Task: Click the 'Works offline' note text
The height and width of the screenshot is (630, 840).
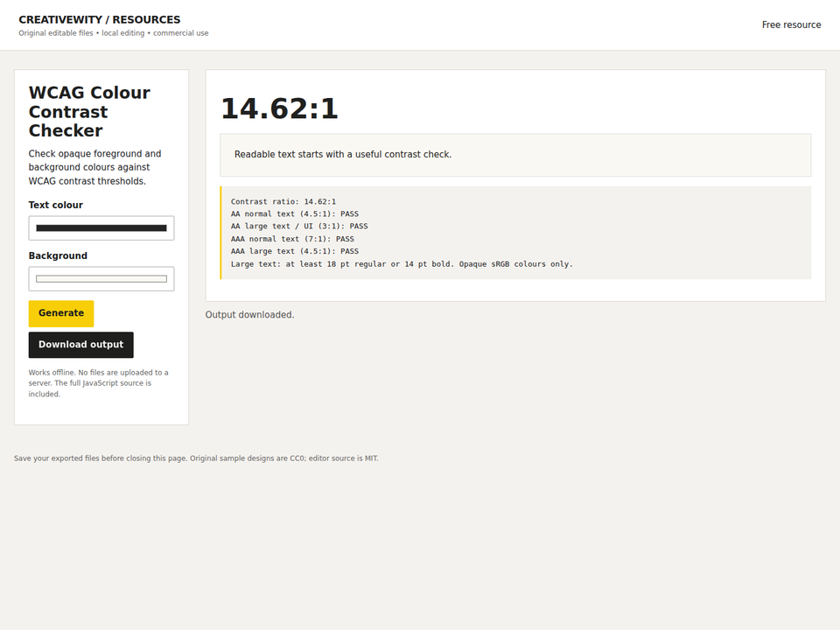Action: point(99,383)
